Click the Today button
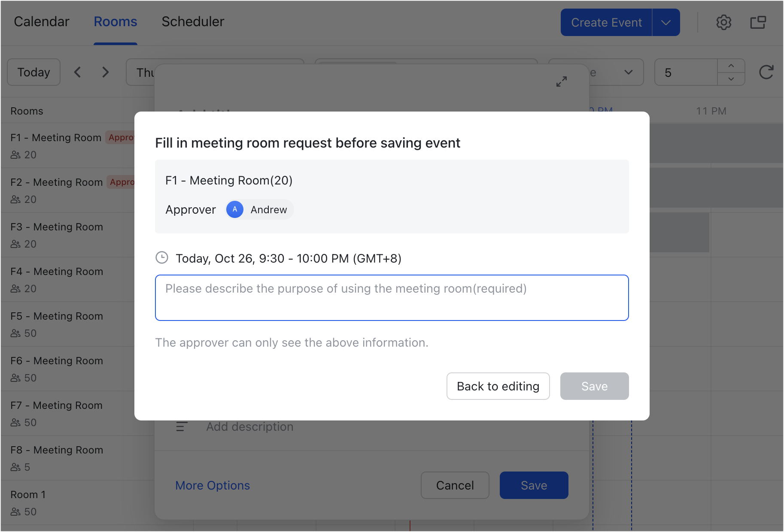Image resolution: width=784 pixels, height=532 pixels. tap(34, 72)
